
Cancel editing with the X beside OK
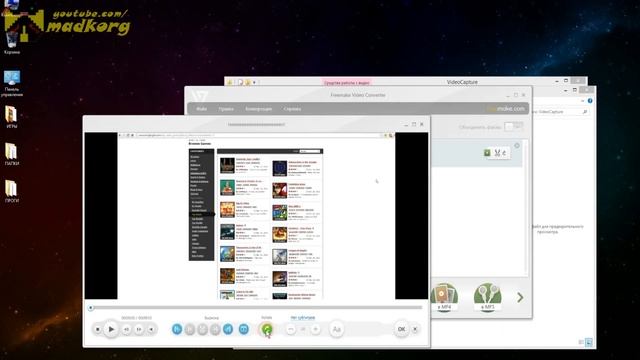pos(415,329)
